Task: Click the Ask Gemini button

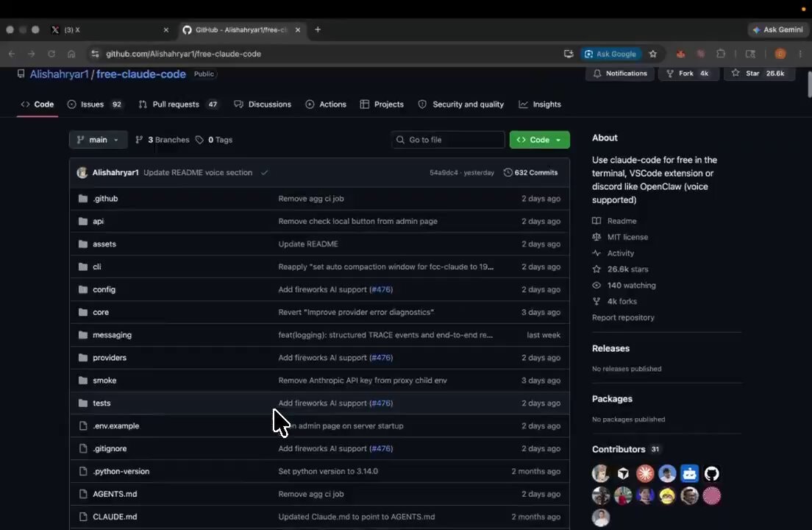Action: click(x=778, y=29)
